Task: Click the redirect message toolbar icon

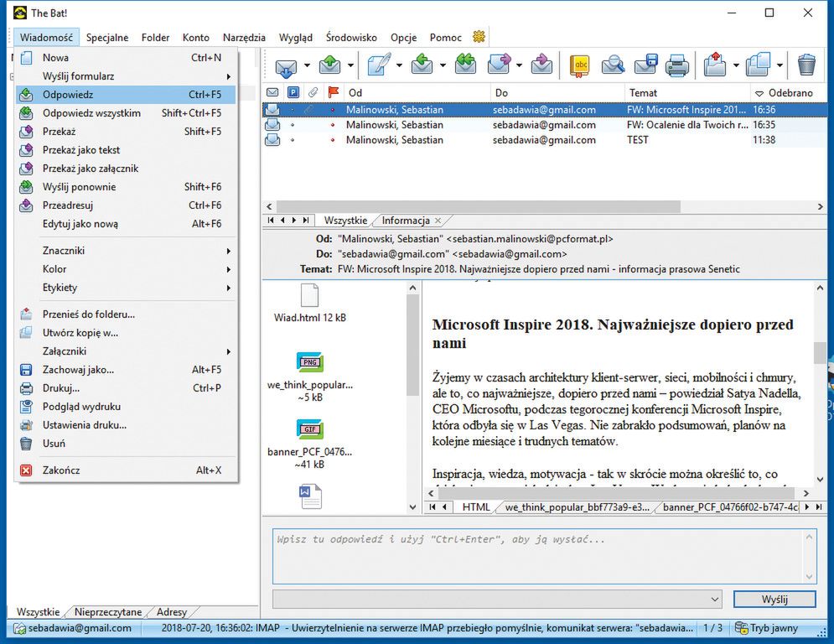Action: coord(542,65)
